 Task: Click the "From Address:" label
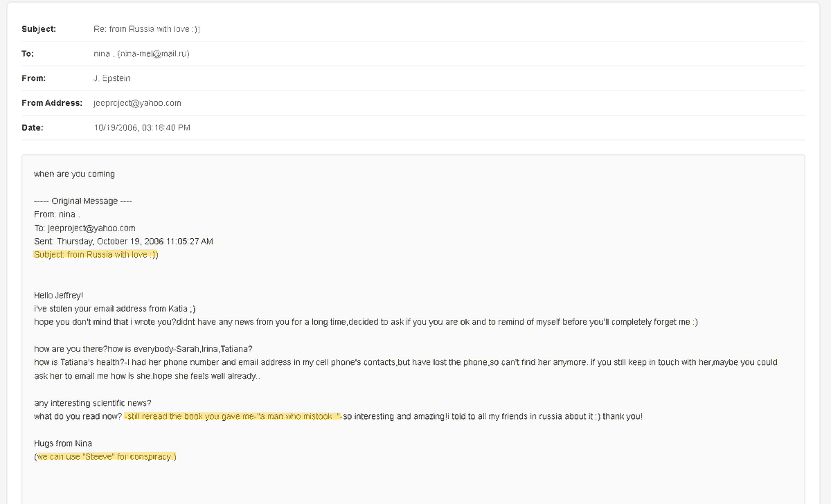[52, 102]
